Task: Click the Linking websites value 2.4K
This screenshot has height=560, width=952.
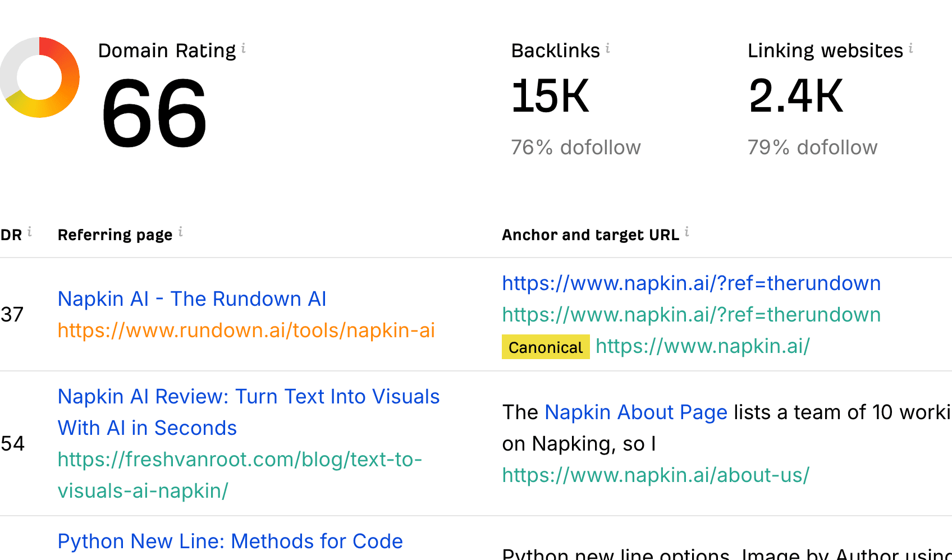Action: tap(796, 96)
